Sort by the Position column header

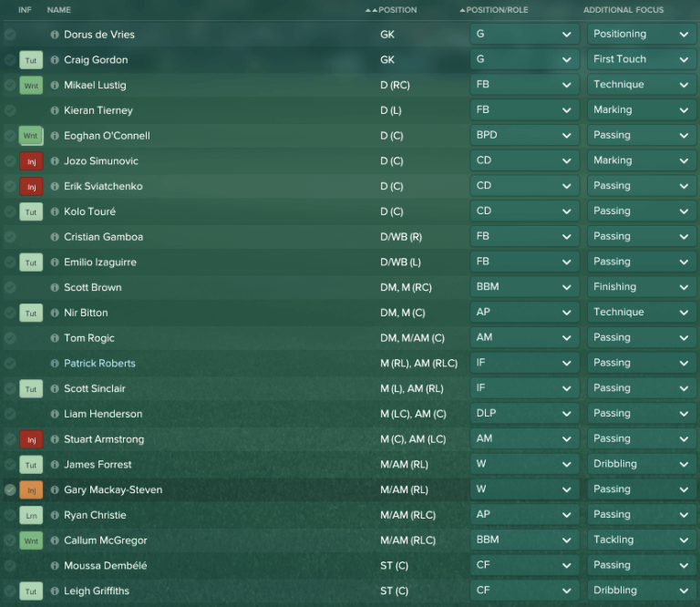[397, 10]
